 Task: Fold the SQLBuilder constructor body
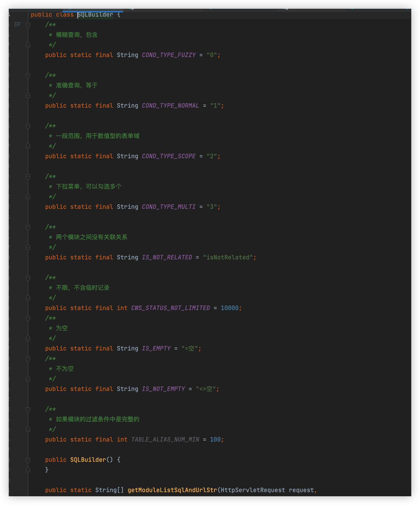[28, 460]
